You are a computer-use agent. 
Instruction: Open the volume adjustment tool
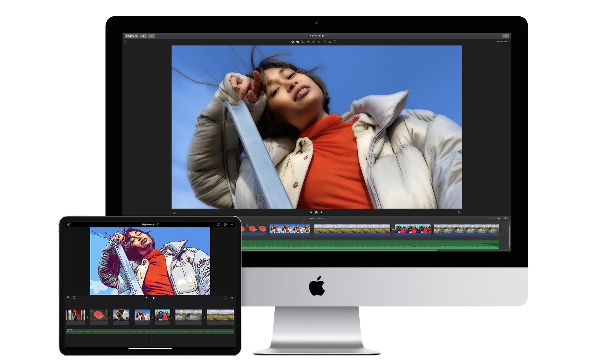click(314, 42)
